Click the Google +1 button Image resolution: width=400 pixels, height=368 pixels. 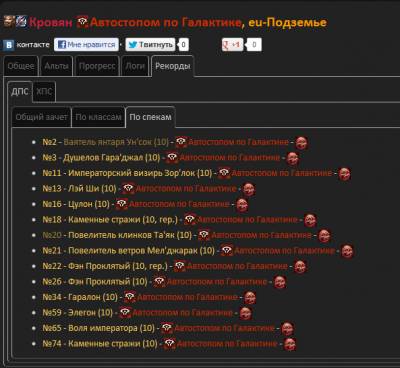tap(233, 45)
